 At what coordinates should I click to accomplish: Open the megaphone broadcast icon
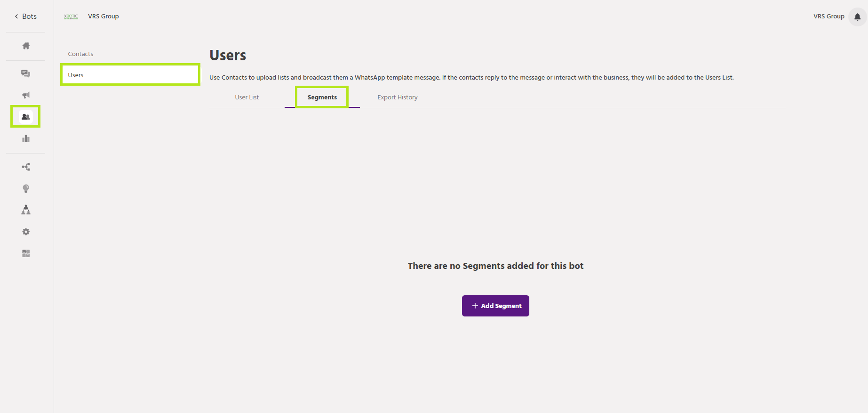click(x=26, y=95)
